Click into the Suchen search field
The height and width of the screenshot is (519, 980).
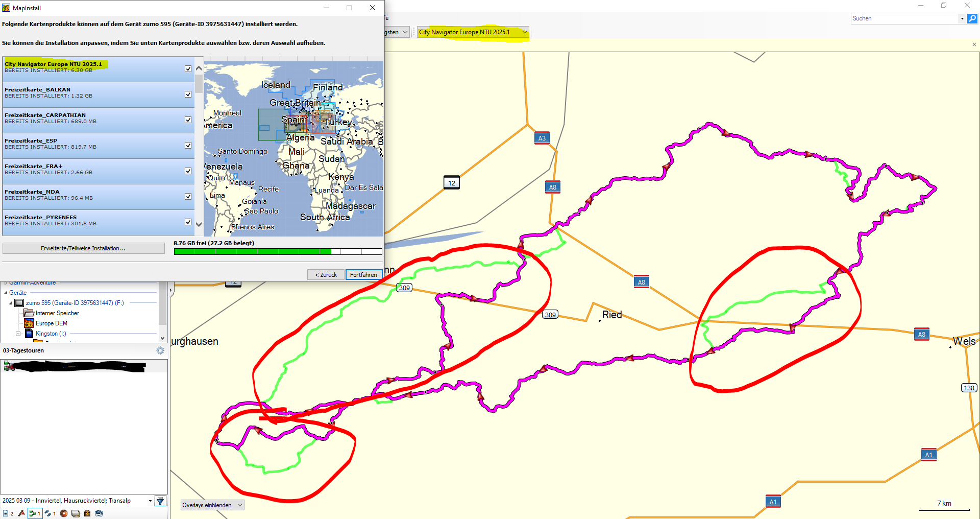(905, 18)
